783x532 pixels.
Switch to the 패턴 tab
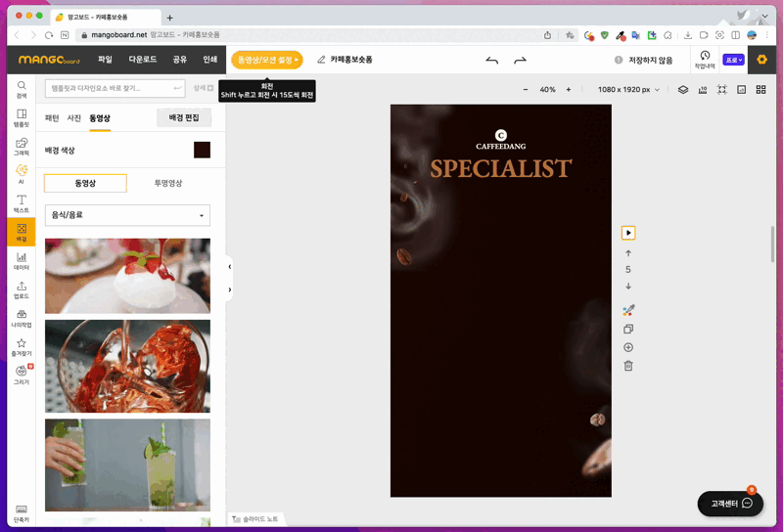pyautogui.click(x=52, y=118)
